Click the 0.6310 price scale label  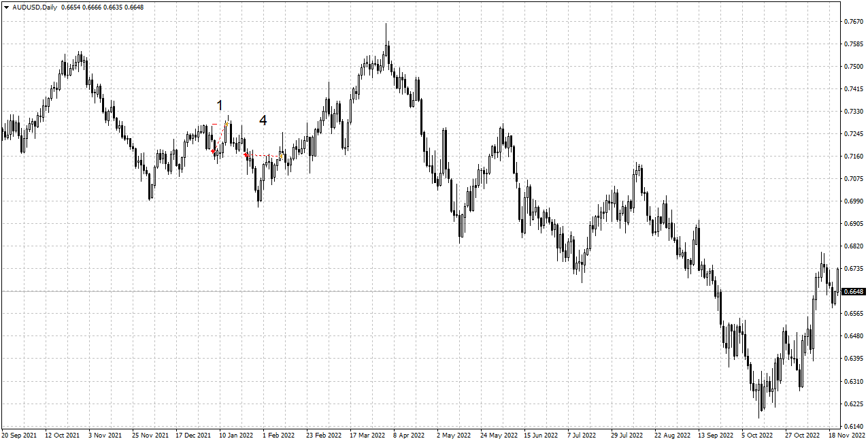(x=854, y=381)
